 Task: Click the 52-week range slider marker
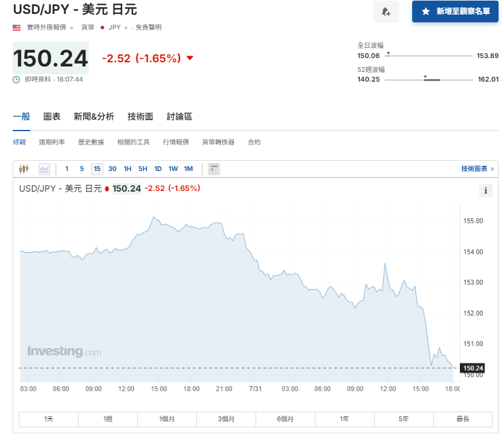tap(425, 77)
